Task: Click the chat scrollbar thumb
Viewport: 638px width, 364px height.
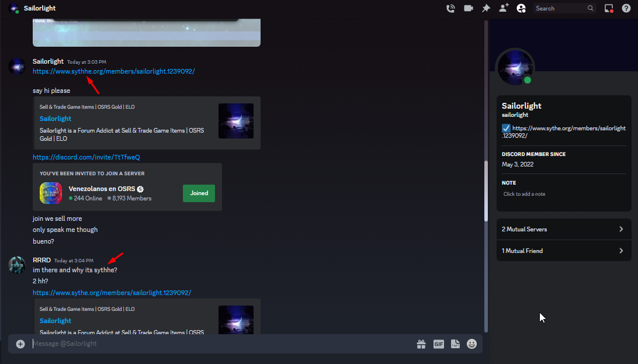Action: (x=486, y=191)
